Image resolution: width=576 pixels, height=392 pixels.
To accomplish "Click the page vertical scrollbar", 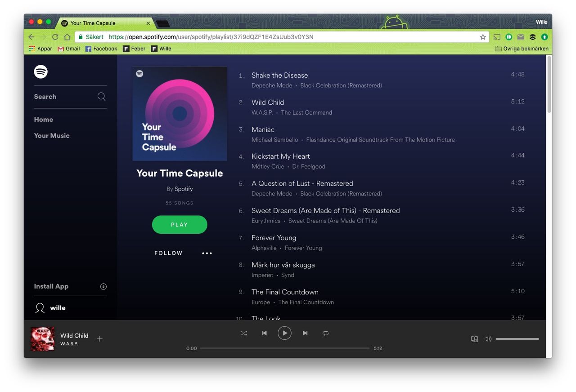I will (x=549, y=84).
